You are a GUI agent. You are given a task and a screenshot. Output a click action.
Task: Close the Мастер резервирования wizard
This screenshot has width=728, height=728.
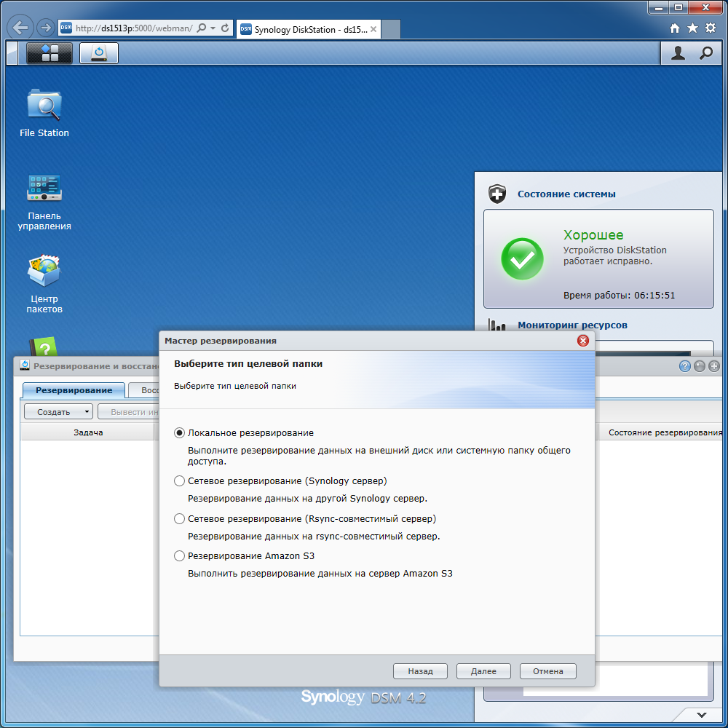[582, 341]
